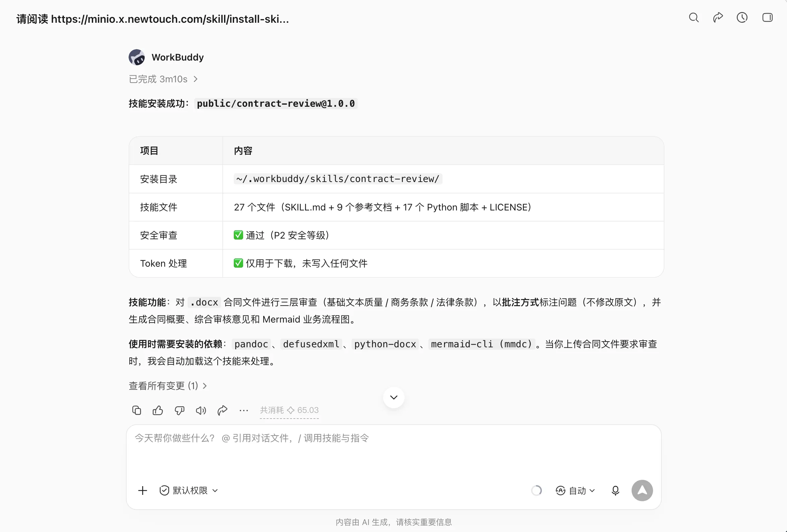787x532 pixels.
Task: Click the 27 个文件 description cell
Action: 443,207
